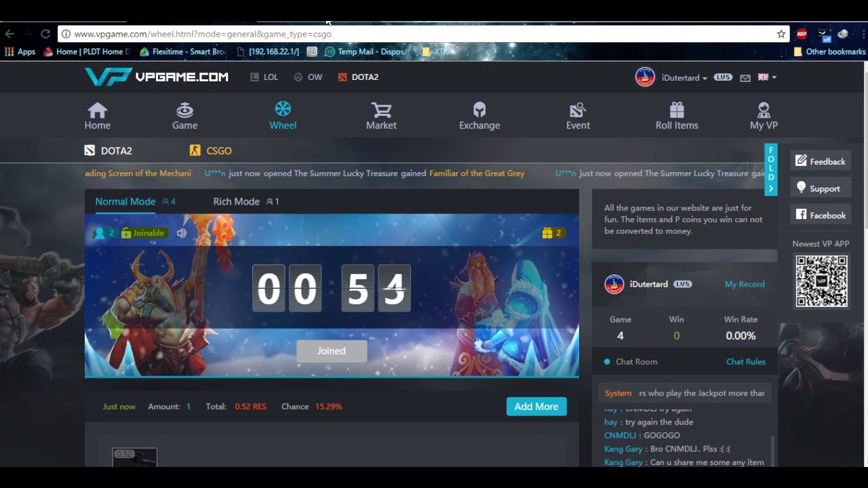The height and width of the screenshot is (488, 868).
Task: Click the iDuterterd avatar in header
Action: click(645, 77)
